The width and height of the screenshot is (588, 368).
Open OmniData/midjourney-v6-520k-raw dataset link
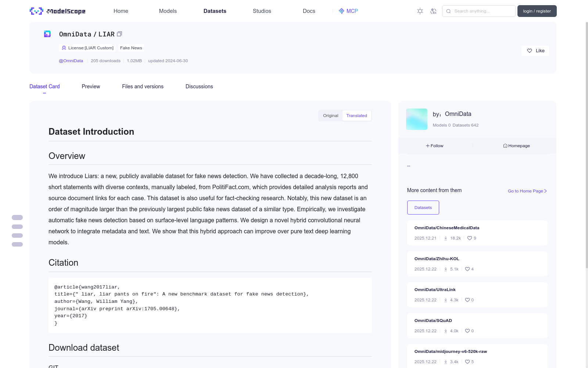(x=451, y=351)
